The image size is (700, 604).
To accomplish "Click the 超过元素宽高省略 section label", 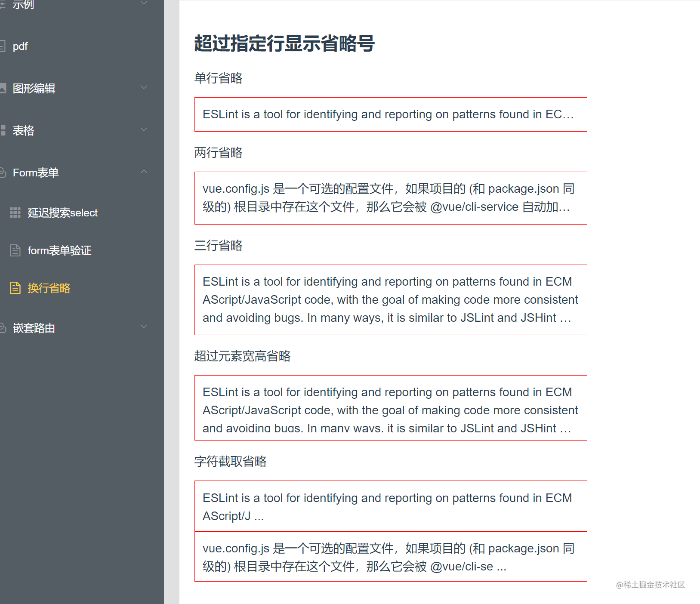I will point(243,356).
